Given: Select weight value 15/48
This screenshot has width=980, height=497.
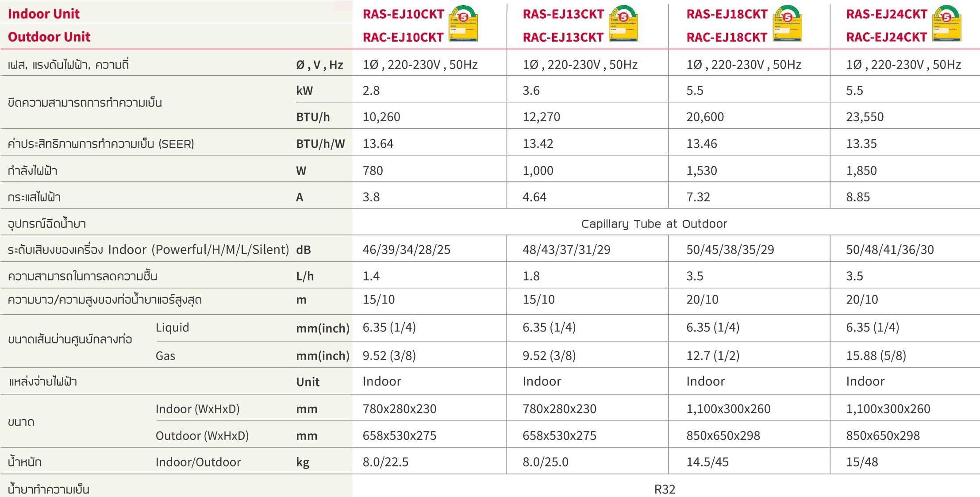Looking at the screenshot, I should [x=862, y=462].
